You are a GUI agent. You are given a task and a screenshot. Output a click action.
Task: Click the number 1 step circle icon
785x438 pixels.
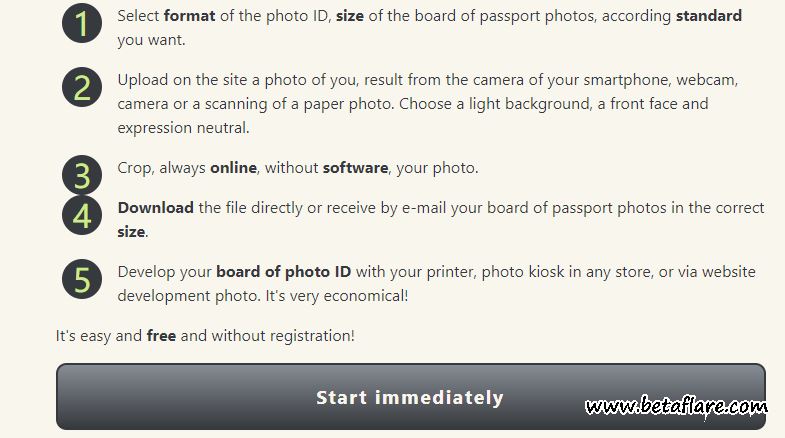(82, 24)
